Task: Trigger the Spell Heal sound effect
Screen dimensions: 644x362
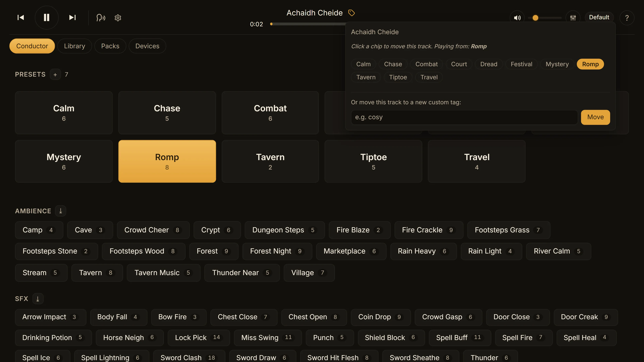Action: pos(586,338)
